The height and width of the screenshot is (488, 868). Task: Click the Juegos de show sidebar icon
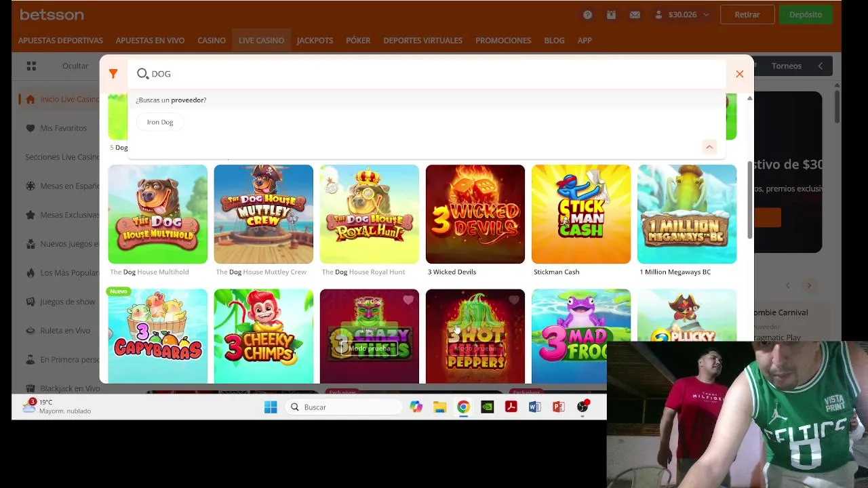point(30,302)
